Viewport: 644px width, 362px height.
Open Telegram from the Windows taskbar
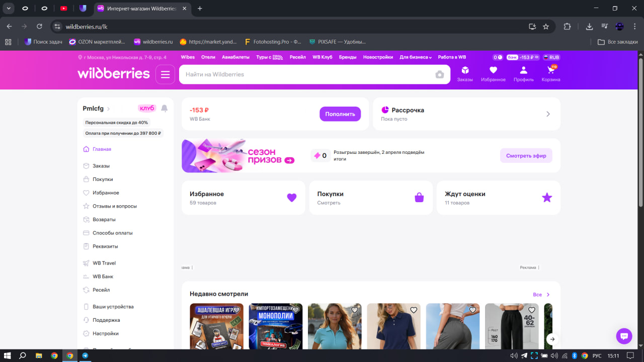[x=85, y=355]
